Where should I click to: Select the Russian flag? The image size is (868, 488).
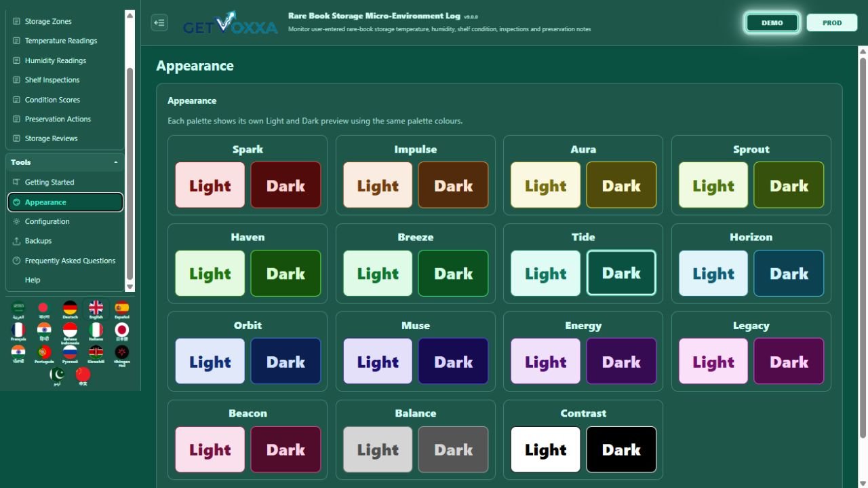tap(70, 355)
